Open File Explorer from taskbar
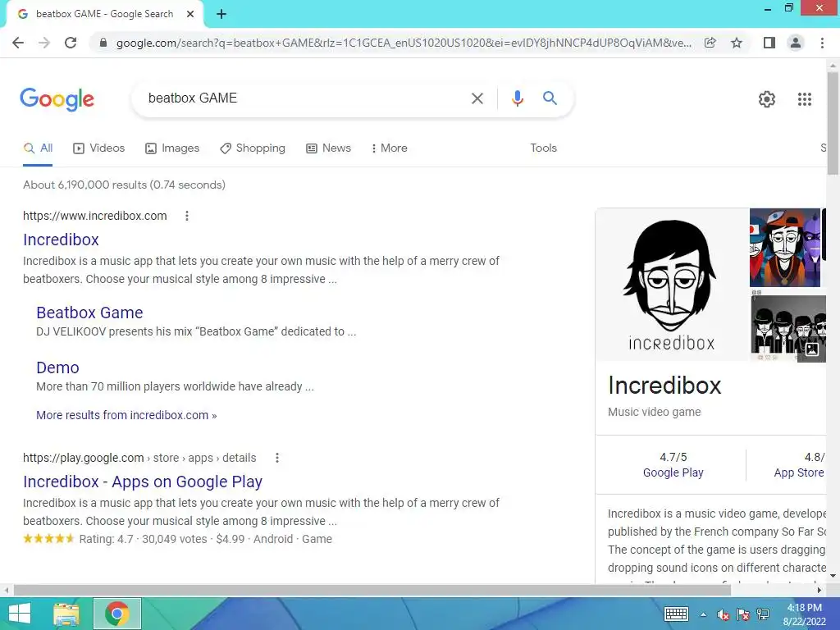This screenshot has height=630, width=840. pyautogui.click(x=66, y=614)
